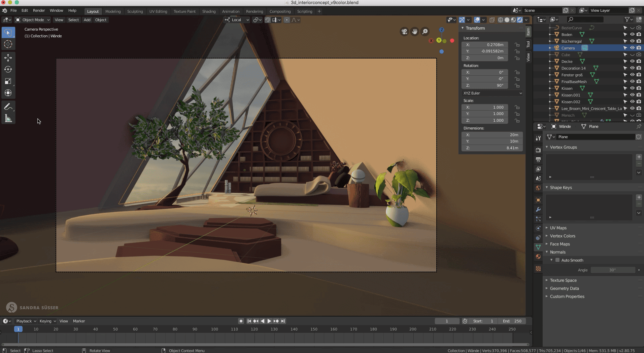
Task: Open the World properties tab
Action: coord(538,188)
